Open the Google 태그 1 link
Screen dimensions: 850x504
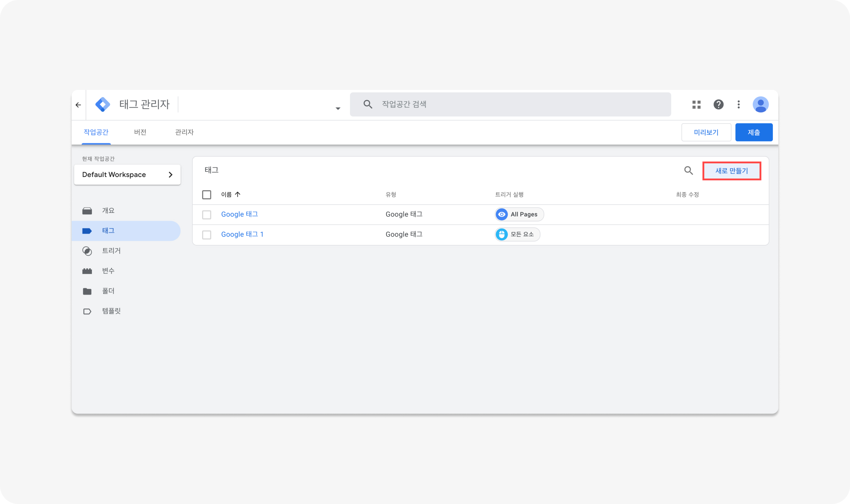pyautogui.click(x=242, y=234)
